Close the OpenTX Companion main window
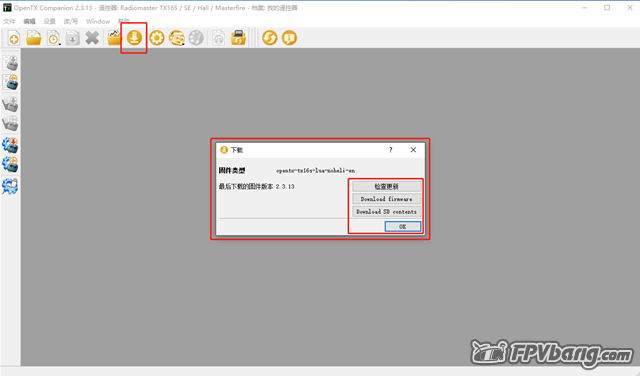This screenshot has width=640, height=376. tap(629, 8)
